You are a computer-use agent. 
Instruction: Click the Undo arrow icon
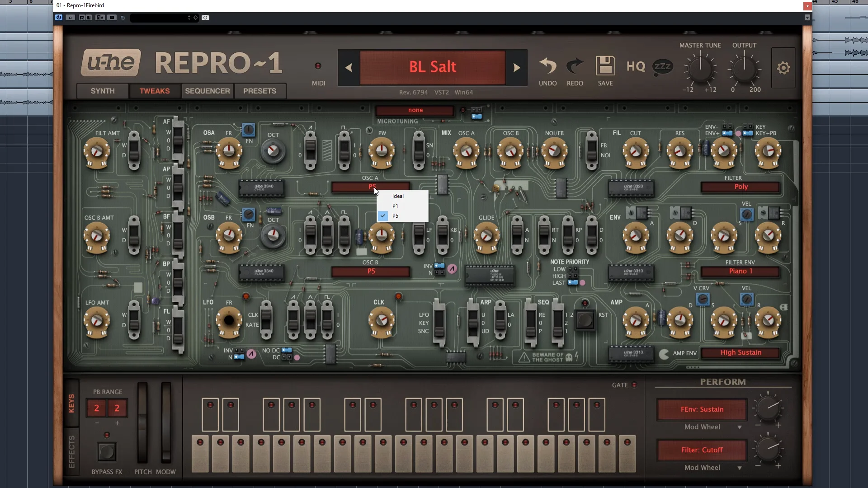coord(547,66)
